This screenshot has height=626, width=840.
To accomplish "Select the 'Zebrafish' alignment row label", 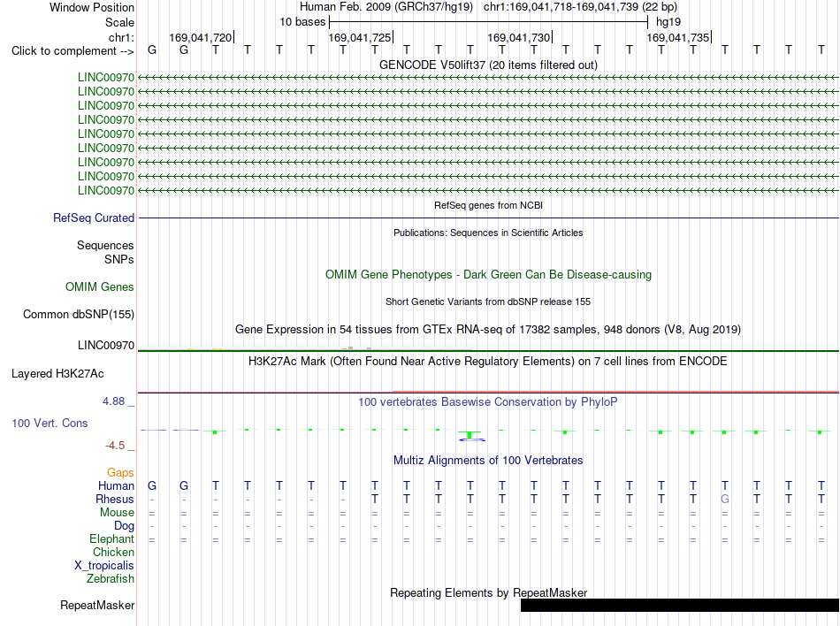I will 111,579.
